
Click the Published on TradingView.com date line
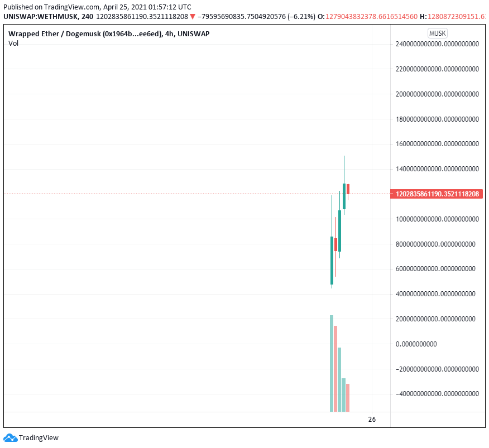(x=97, y=7)
